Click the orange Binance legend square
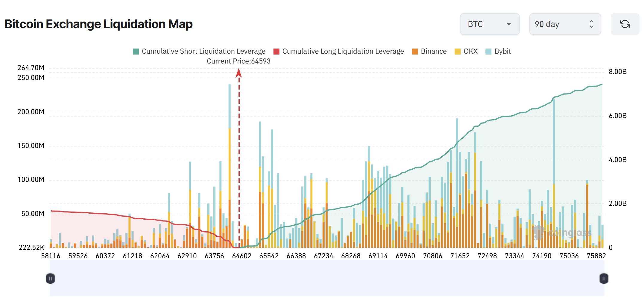The width and height of the screenshot is (644, 305). coord(415,51)
